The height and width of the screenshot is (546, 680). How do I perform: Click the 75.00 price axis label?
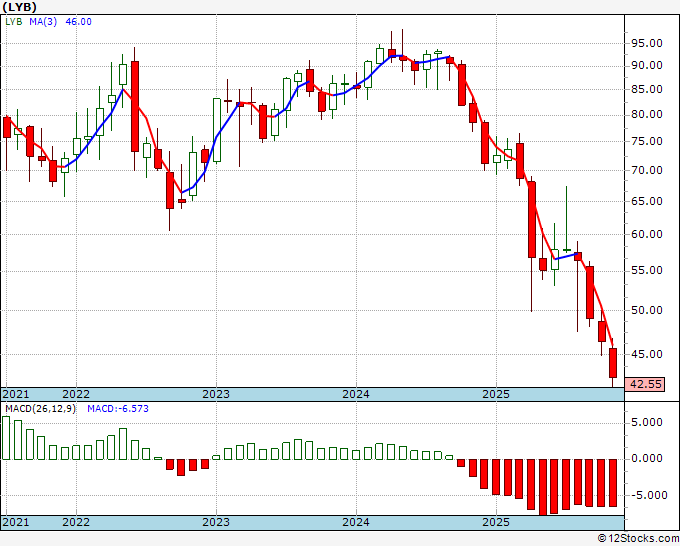point(647,141)
